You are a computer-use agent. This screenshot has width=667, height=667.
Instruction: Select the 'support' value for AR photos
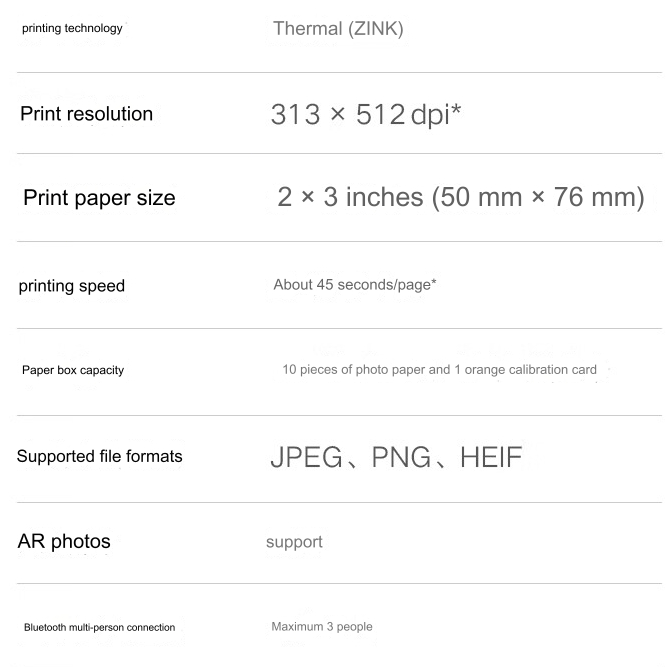(294, 542)
